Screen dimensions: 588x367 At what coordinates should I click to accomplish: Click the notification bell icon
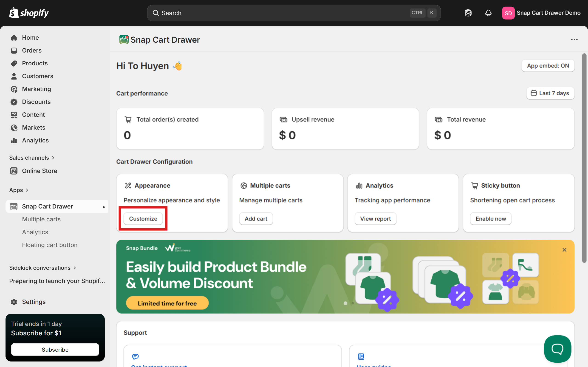pos(488,13)
